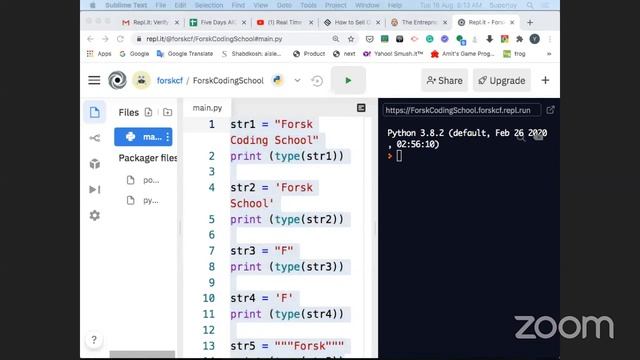Click the Packager files section label
640x360 pixels.
[147, 158]
